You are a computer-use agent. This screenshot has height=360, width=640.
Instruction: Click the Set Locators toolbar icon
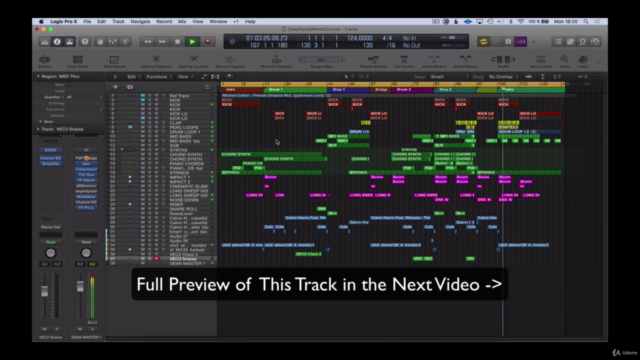(540, 61)
